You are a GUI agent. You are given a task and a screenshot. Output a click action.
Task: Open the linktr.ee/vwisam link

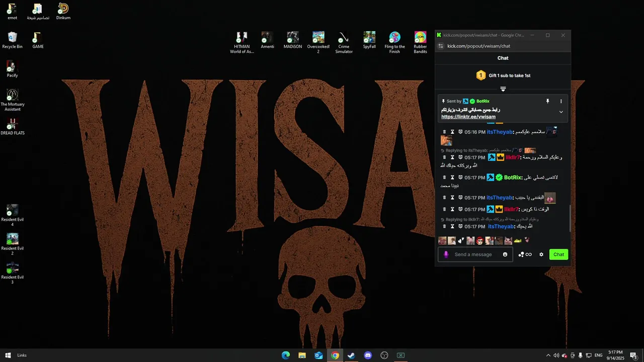point(468,117)
